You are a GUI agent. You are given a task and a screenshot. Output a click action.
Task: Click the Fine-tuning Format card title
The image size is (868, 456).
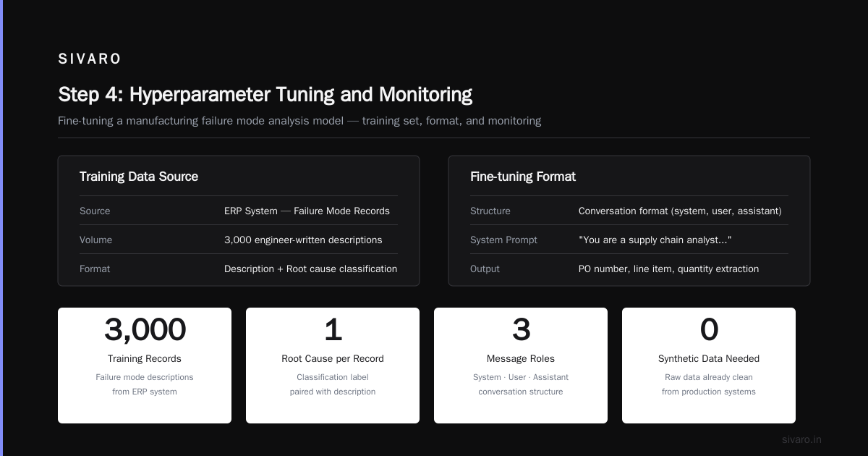pos(523,177)
